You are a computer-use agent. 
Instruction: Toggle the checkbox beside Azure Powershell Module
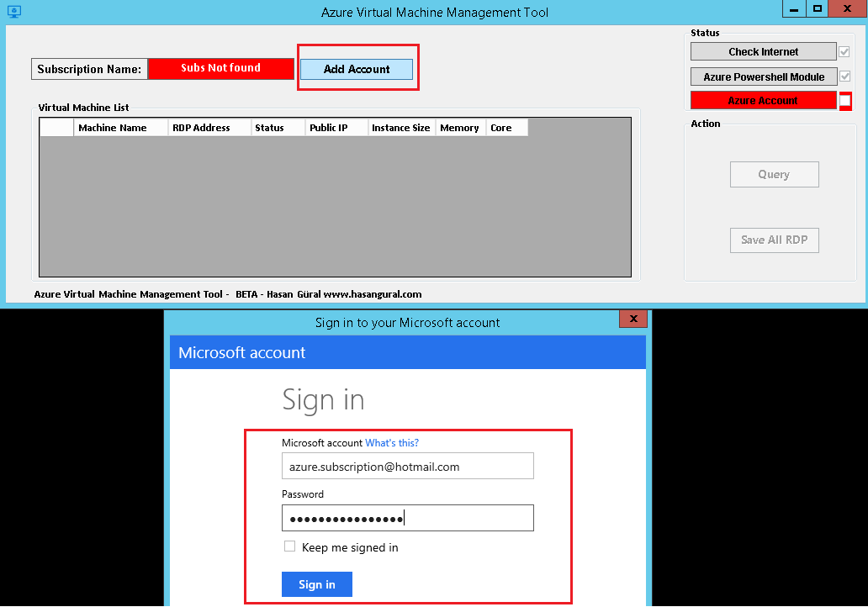pos(844,77)
